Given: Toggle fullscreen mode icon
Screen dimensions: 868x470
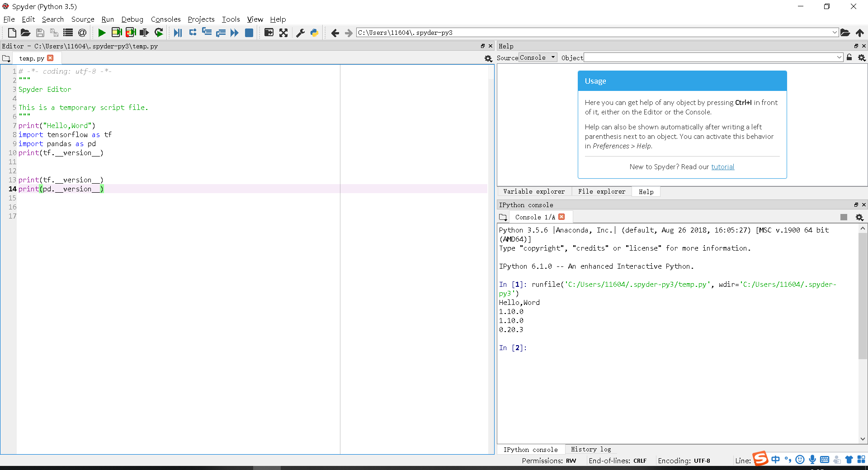Looking at the screenshot, I should pyautogui.click(x=283, y=33).
